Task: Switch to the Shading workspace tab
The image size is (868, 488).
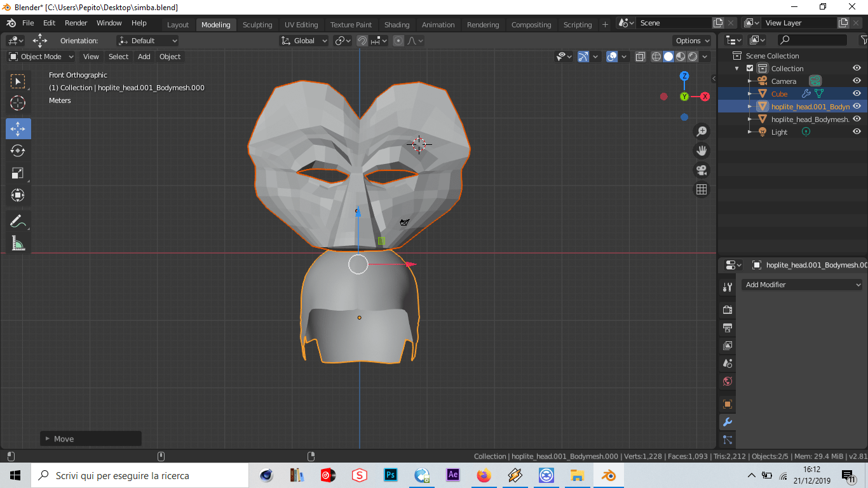Action: 397,25
